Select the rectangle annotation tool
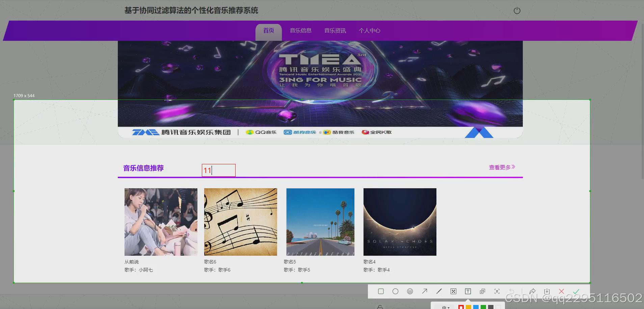The image size is (644, 309). click(x=381, y=291)
